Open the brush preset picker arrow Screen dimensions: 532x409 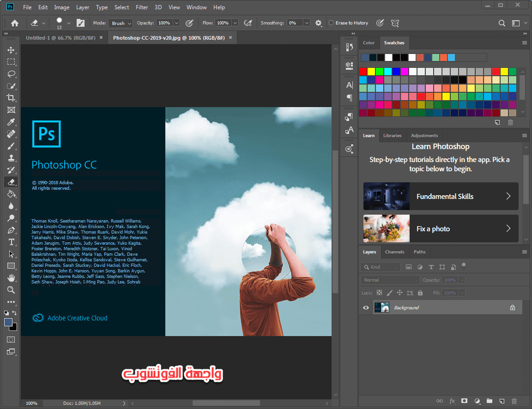68,23
